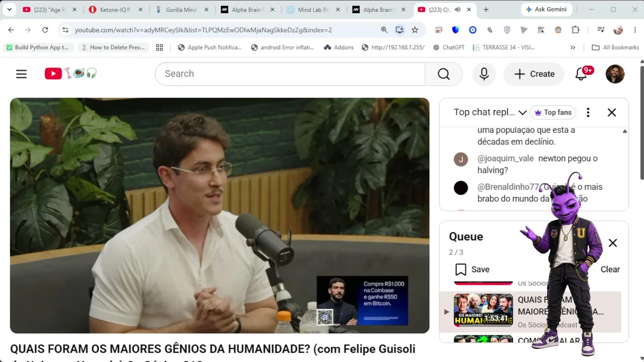Screen dimensions: 644x362
Task: Open @joaquim_vale chat author name
Action: coord(505,158)
